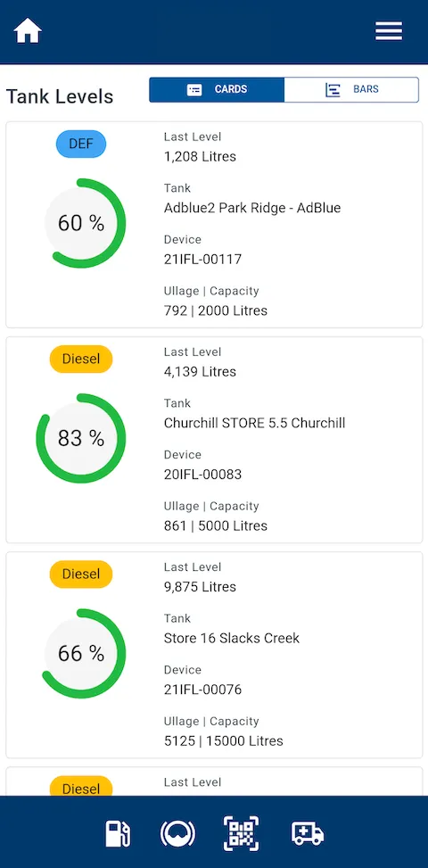Open the Churchill STORE 5.5 Churchill tank
Image resolution: width=428 pixels, height=868 pixels.
(254, 423)
